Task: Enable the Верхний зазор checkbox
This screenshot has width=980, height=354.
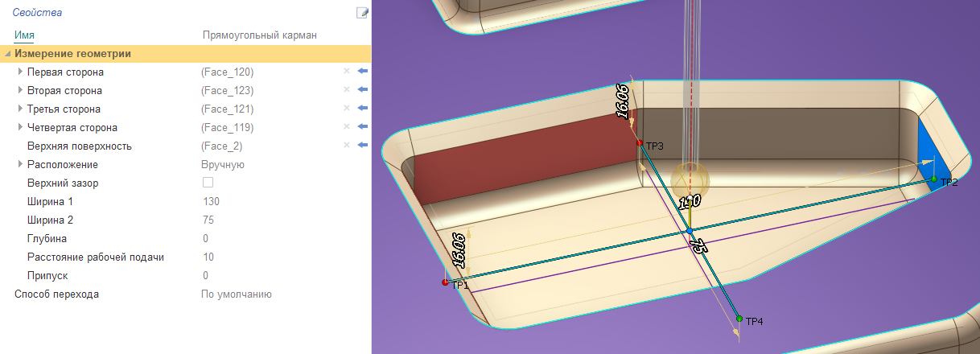Action: coord(208,183)
